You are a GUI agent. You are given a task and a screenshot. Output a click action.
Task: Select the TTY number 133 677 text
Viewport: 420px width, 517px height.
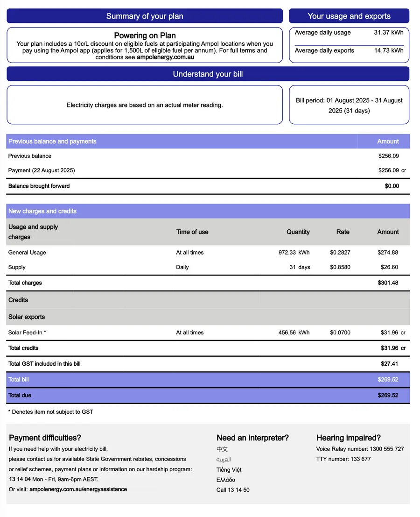[x=343, y=459]
